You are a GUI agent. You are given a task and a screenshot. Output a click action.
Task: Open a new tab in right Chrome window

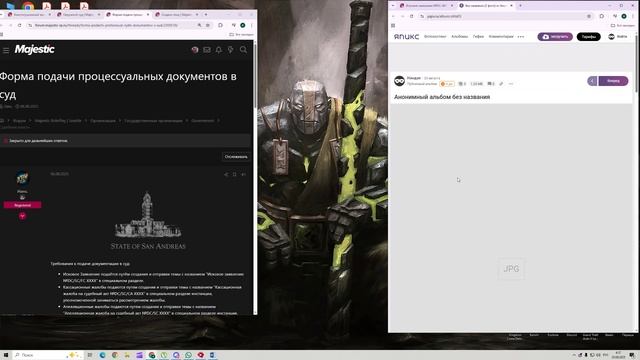tap(520, 6)
